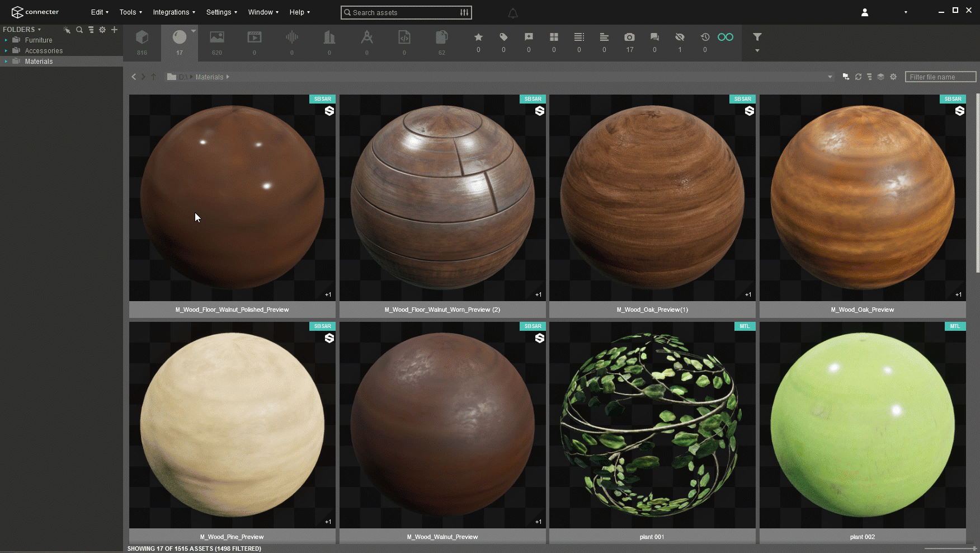Toggle the hidden assets eye filter
The width and height of the screenshot is (980, 553).
pyautogui.click(x=680, y=37)
